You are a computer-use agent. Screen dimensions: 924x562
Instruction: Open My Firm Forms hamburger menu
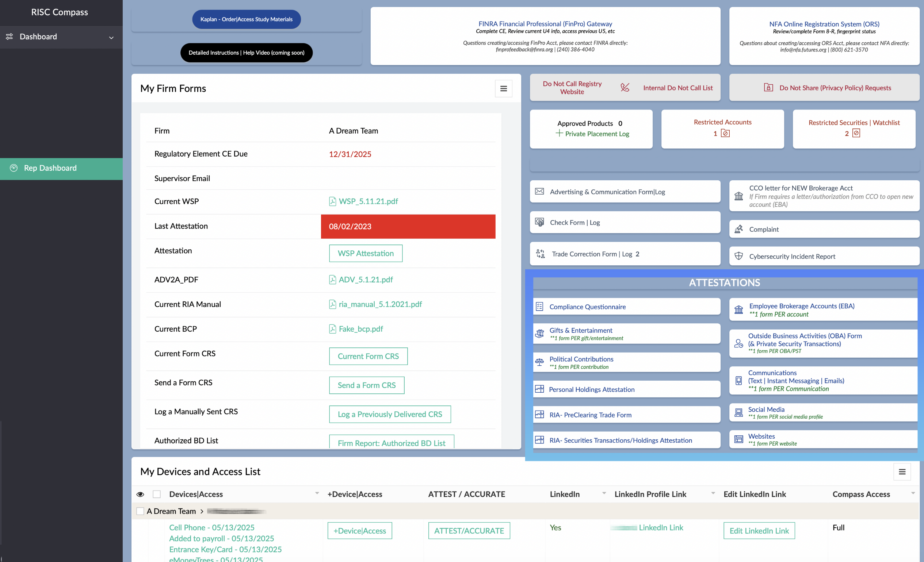503,88
